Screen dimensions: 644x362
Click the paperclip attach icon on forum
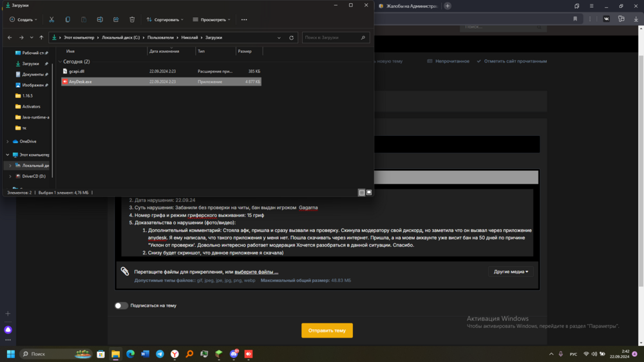point(125,271)
